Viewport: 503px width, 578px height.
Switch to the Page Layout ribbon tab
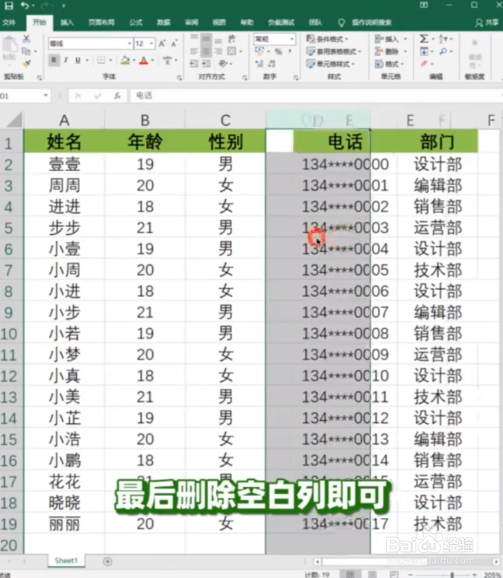point(101,22)
